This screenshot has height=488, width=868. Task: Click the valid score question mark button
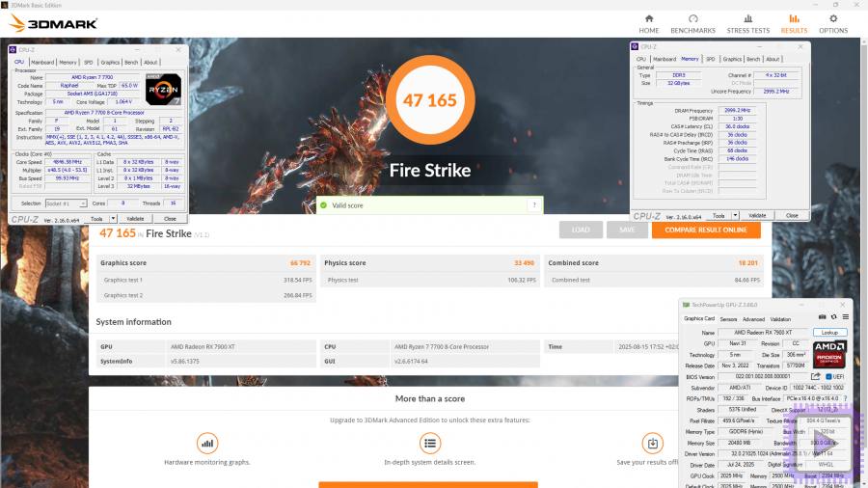534,205
